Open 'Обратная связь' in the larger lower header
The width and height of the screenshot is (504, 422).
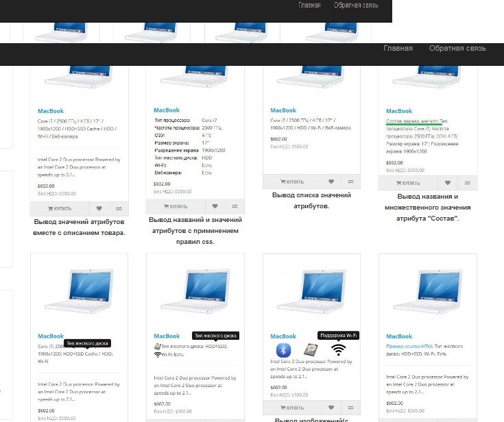[457, 48]
